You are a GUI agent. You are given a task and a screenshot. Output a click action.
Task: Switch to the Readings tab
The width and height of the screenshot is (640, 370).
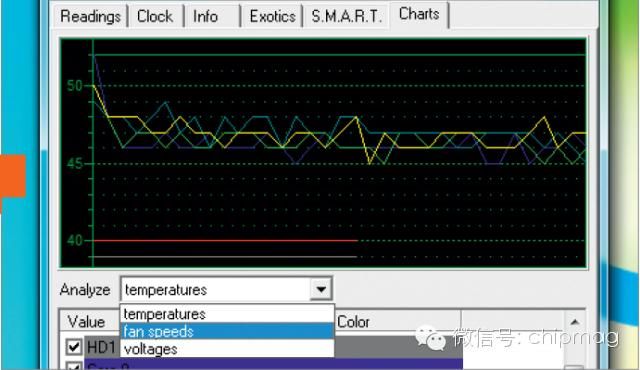pos(91,17)
